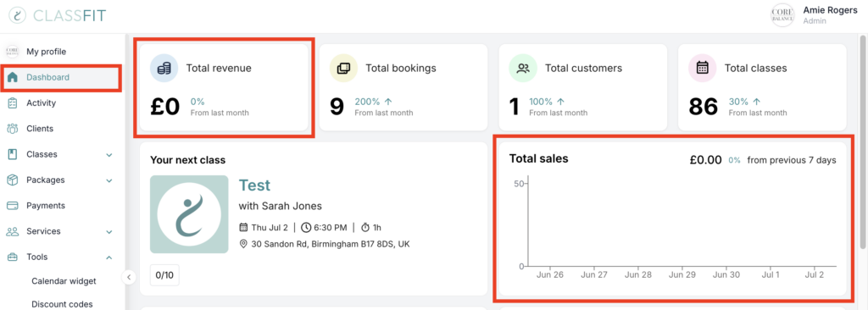The image size is (868, 310).
Task: Click the Total revenue card
Action: coord(224,87)
